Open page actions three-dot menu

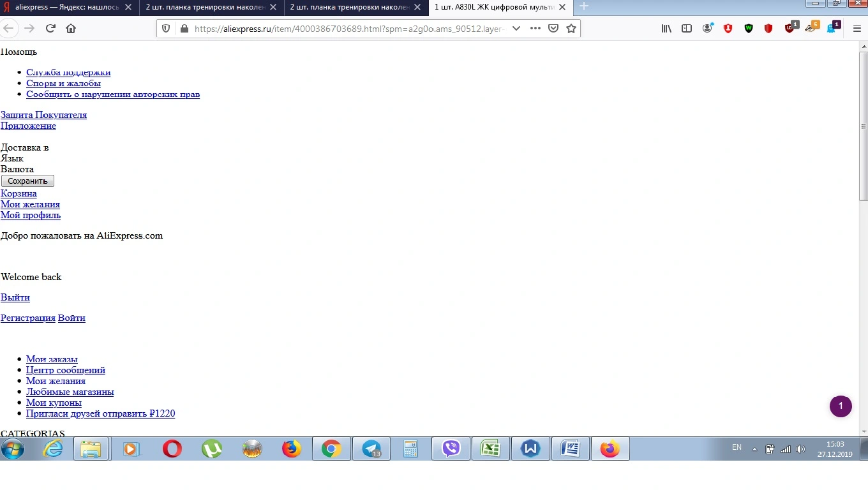point(535,28)
